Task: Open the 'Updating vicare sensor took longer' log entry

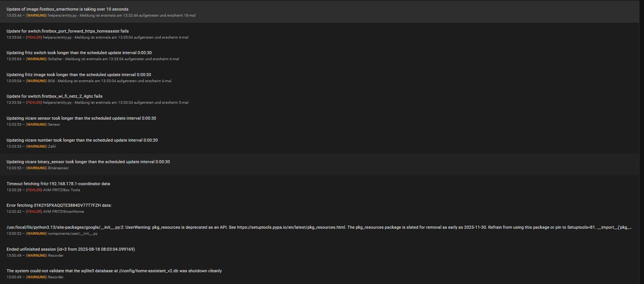Action: pos(320,121)
